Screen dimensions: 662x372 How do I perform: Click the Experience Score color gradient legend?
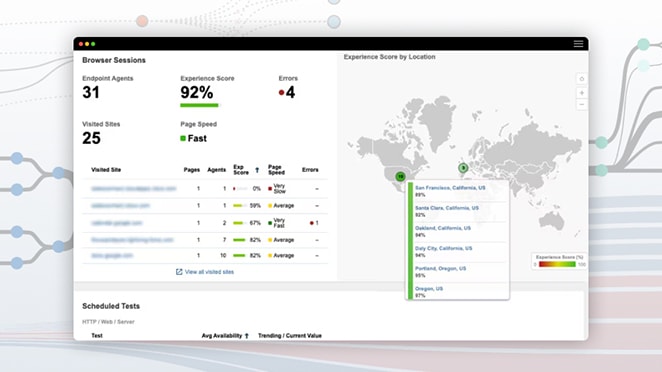557,264
